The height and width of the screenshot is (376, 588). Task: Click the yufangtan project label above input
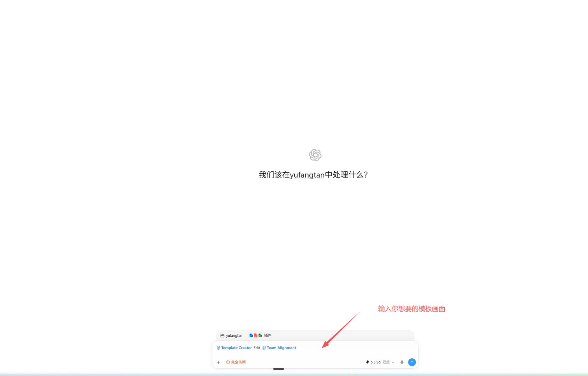(x=234, y=336)
